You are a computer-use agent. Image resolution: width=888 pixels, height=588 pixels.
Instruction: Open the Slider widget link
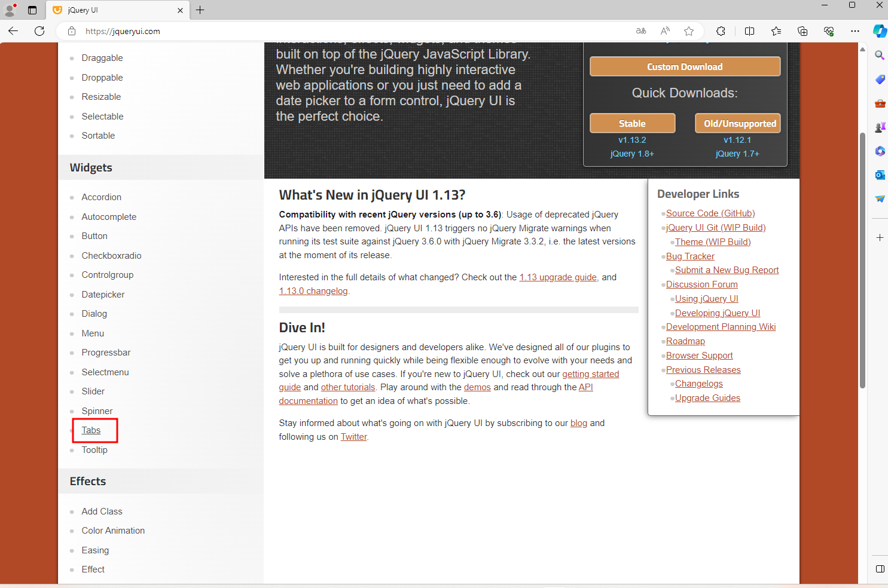(93, 391)
